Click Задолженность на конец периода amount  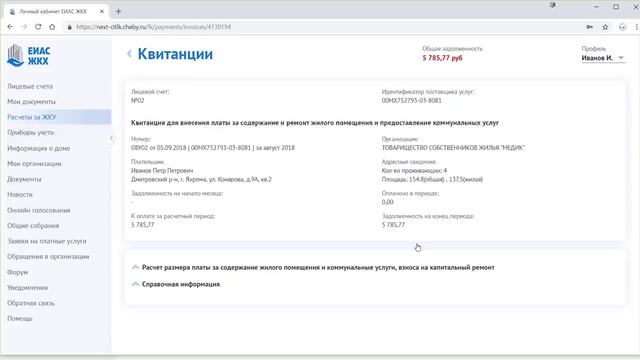click(393, 225)
